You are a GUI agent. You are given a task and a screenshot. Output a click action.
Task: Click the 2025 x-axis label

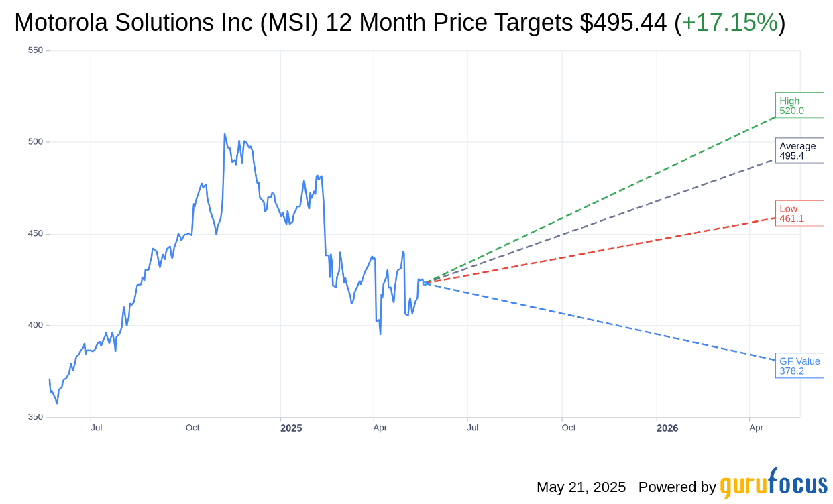291,428
